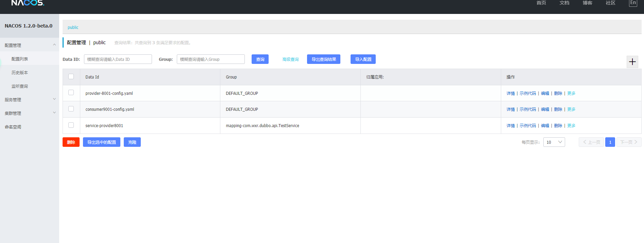Viewport: 644px width, 243px height.
Task: Click 编辑 for provider-8001-config.yaml
Action: 545,93
